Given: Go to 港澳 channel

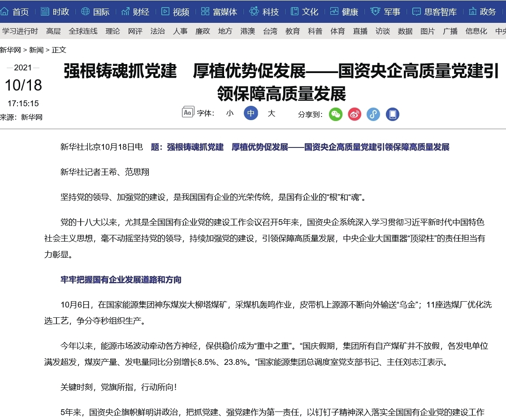Looking at the screenshot, I should [247, 31].
